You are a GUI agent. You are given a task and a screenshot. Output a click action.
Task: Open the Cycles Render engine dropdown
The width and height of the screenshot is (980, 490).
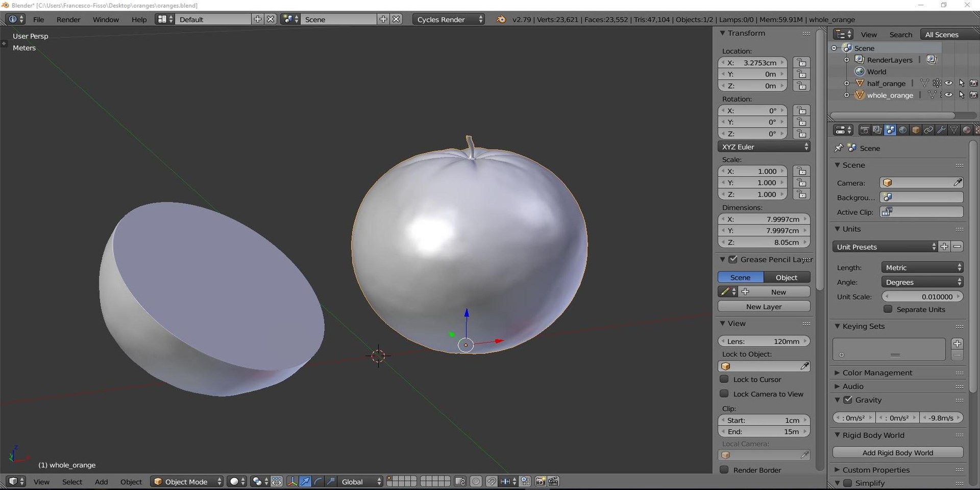click(449, 19)
